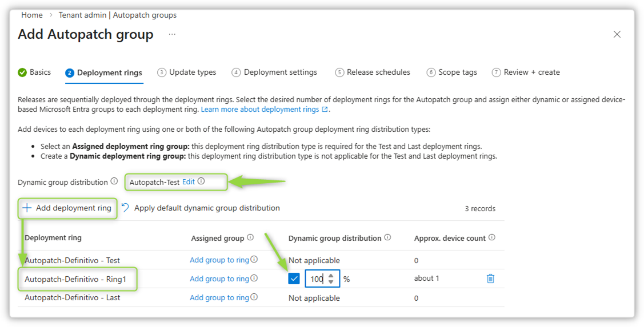Click Edit next to Autopatch-Test
The width and height of the screenshot is (644, 327).
[189, 182]
